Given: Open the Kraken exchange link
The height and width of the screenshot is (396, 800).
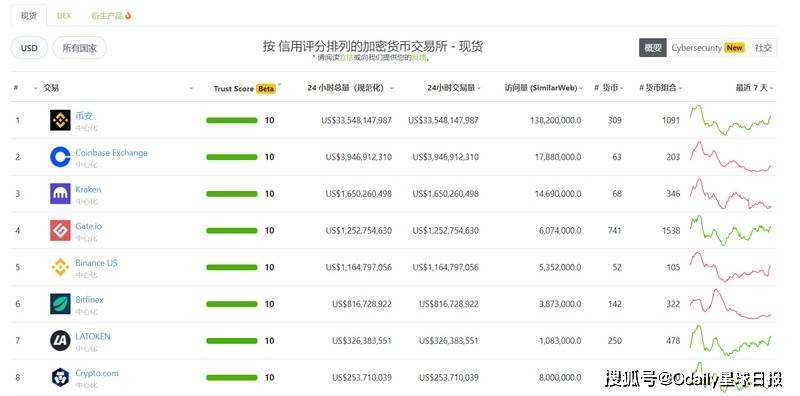Looking at the screenshot, I should (x=88, y=189).
